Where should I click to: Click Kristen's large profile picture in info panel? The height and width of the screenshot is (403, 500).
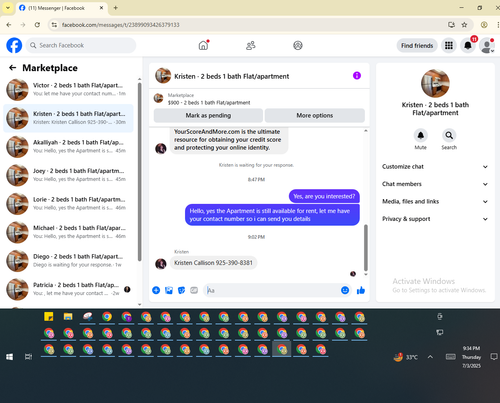435,83
